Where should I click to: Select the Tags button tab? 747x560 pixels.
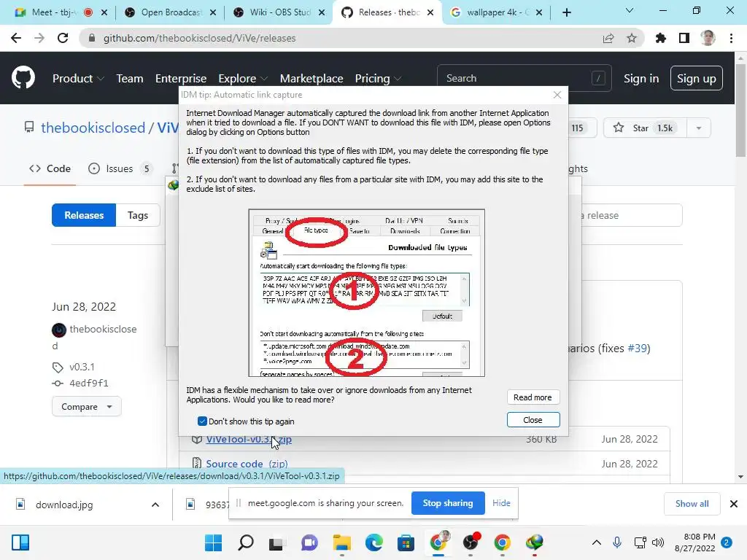pyautogui.click(x=138, y=215)
